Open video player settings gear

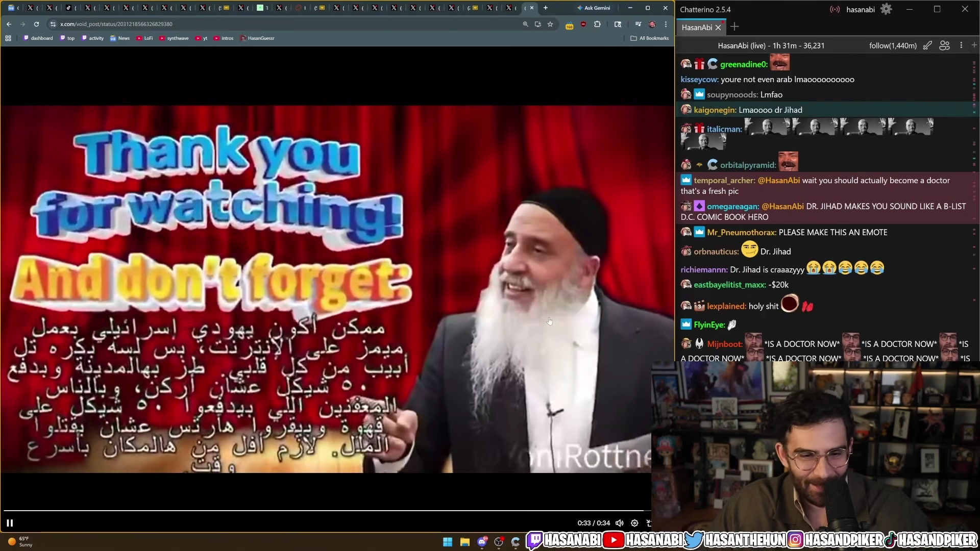(x=634, y=523)
